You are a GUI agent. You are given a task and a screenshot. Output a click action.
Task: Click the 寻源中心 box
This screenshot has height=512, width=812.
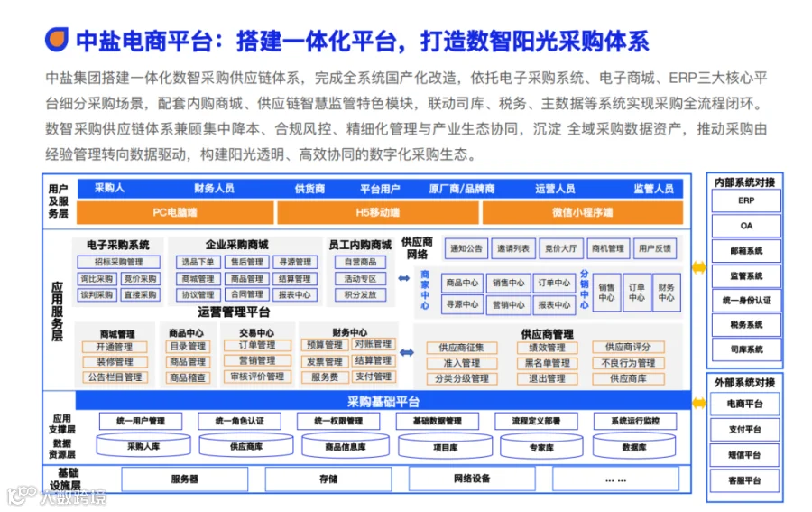click(463, 304)
